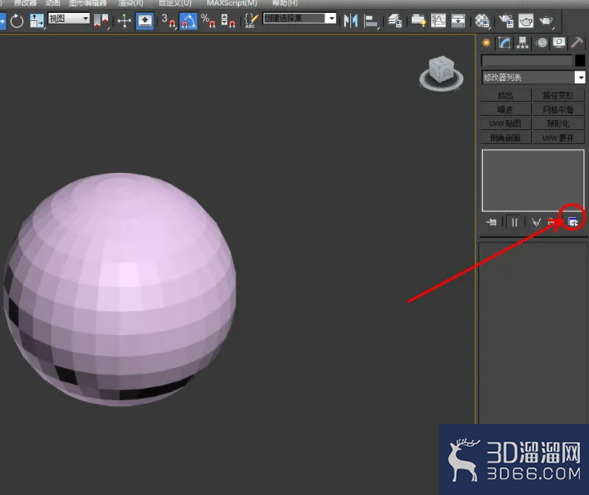
Task: Toggle the Percent Snap icon
Action: point(208,21)
